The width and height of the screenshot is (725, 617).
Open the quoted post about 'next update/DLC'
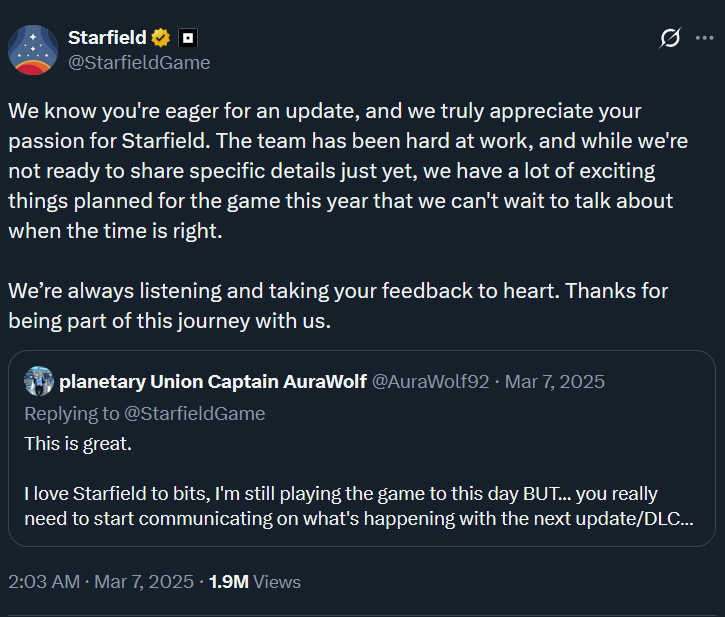pyautogui.click(x=362, y=449)
